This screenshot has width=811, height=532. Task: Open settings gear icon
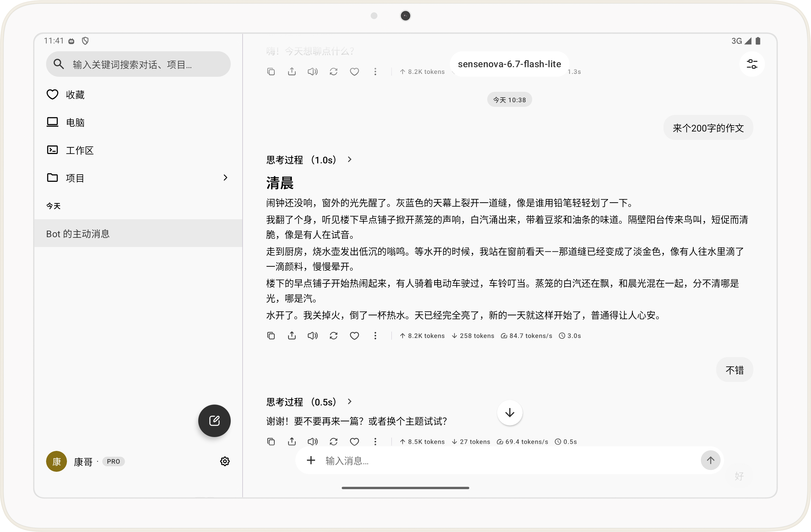point(225,461)
